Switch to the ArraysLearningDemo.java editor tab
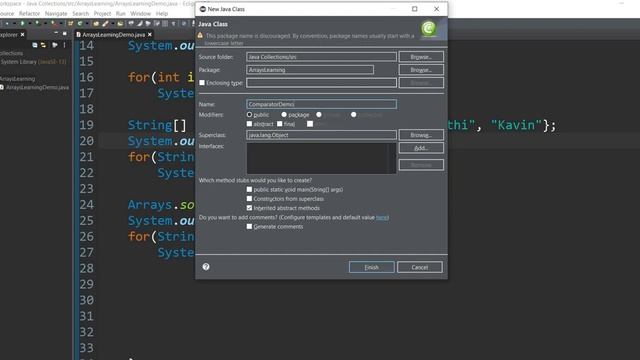640x360 pixels. pos(113,35)
